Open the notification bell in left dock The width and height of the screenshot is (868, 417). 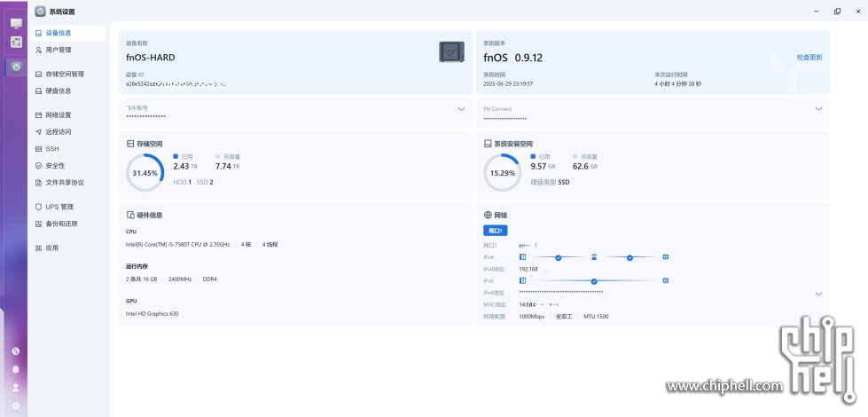pos(16,369)
